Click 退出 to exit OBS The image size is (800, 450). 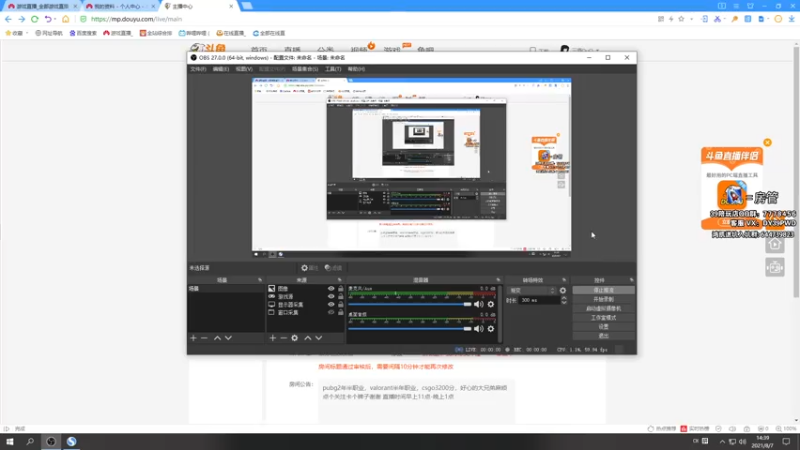click(x=604, y=336)
